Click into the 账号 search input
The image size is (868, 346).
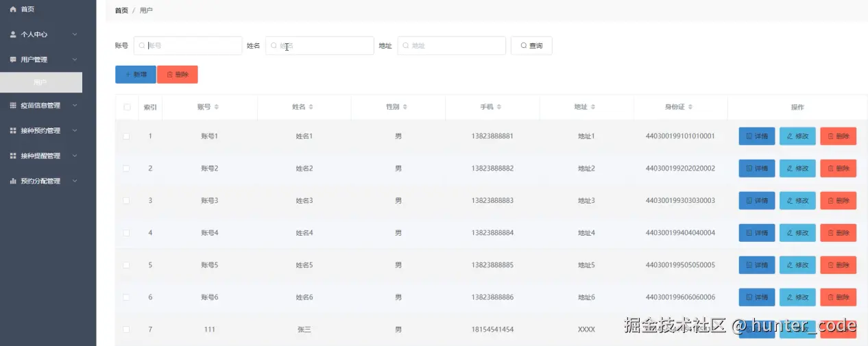coord(188,46)
